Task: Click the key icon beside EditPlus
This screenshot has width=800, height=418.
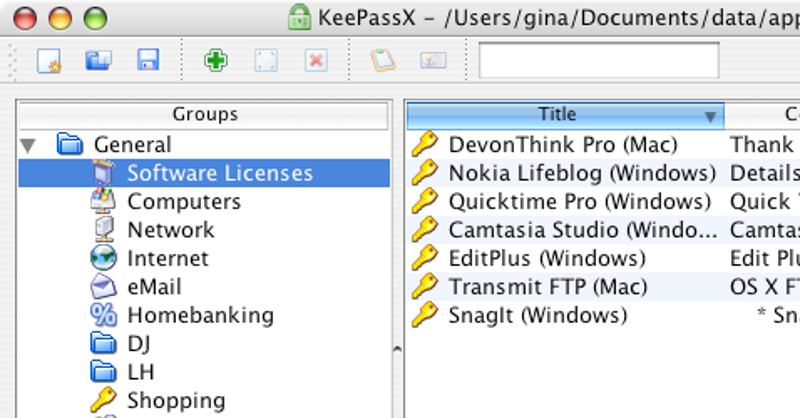Action: point(425,258)
